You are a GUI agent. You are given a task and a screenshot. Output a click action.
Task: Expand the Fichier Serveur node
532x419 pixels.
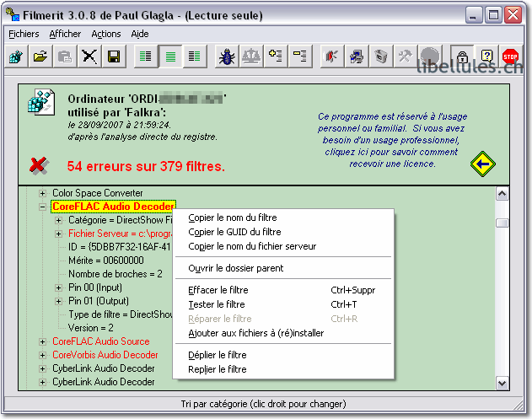point(58,234)
